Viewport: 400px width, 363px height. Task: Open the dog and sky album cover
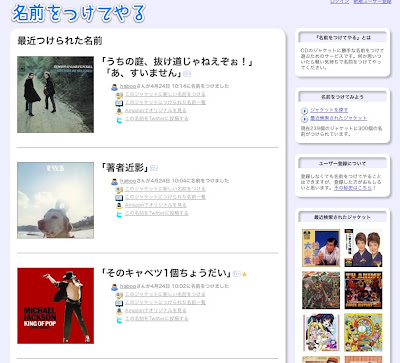coord(55,200)
